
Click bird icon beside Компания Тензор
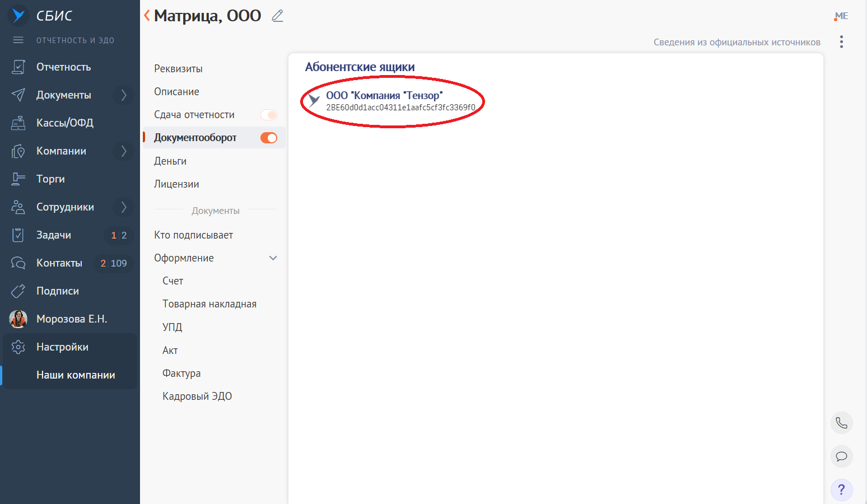[x=314, y=101]
